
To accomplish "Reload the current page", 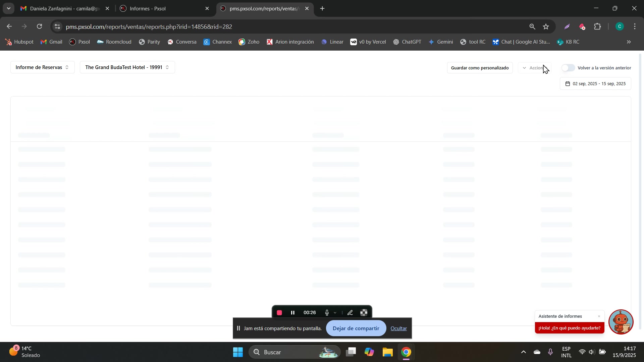I will coord(40,26).
